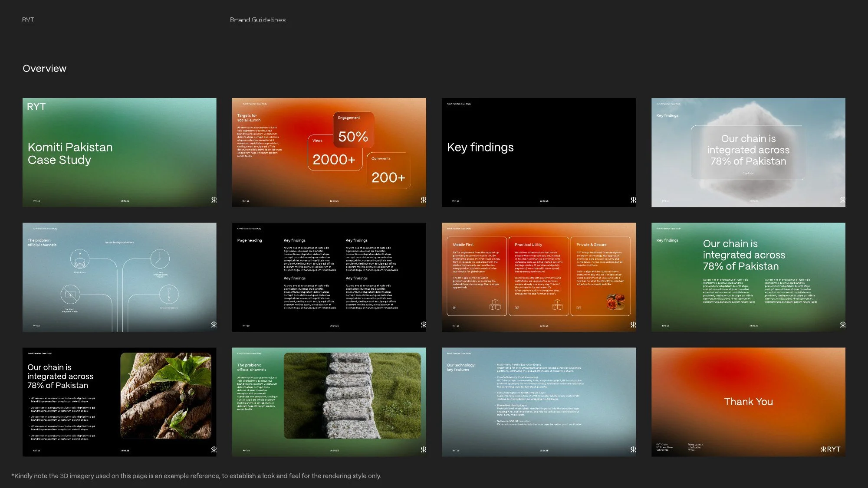
Task: Click the crossed-out payment icon in the diagram slide
Action: pos(70,295)
